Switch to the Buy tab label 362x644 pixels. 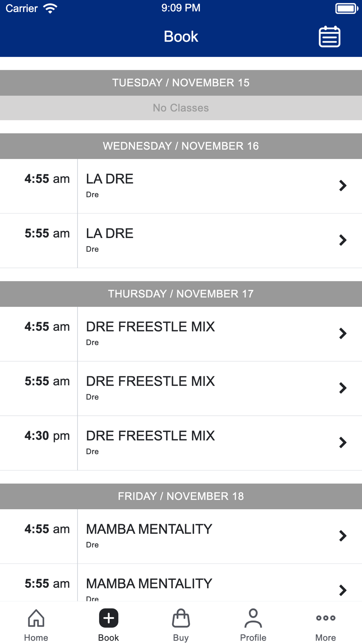[181, 637]
